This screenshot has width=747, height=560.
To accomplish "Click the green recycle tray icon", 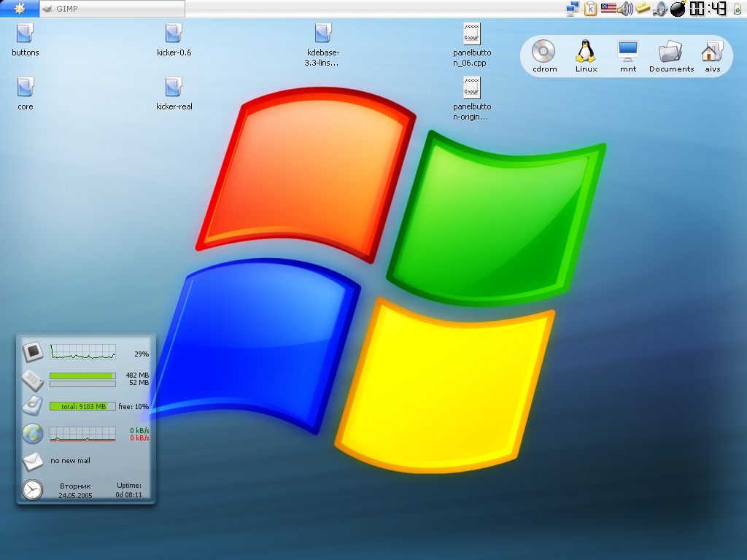I will pos(737,9).
